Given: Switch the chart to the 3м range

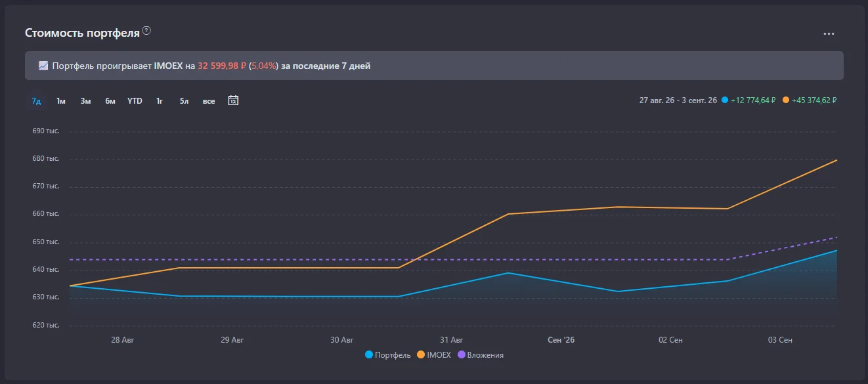Looking at the screenshot, I should pos(85,101).
